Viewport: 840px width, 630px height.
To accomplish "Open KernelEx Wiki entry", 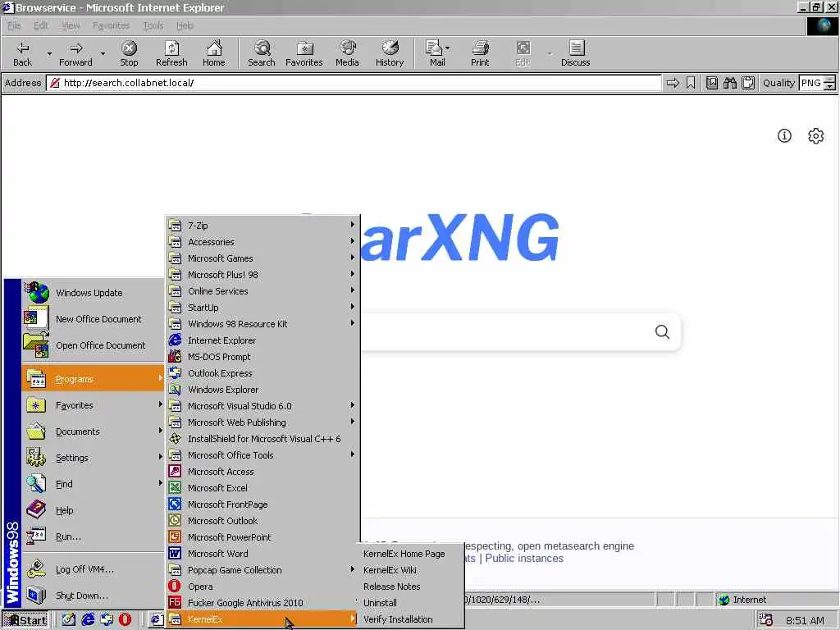I will (x=410, y=570).
